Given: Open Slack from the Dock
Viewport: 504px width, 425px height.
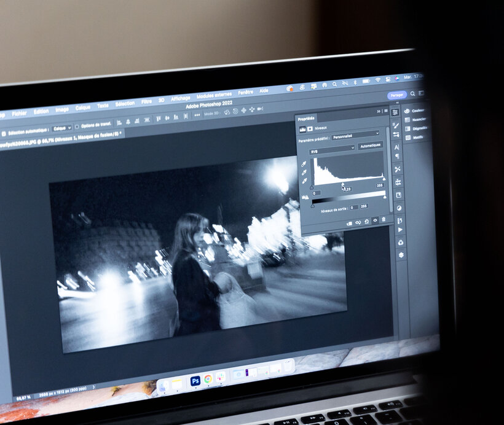Looking at the screenshot, I should click(x=220, y=378).
